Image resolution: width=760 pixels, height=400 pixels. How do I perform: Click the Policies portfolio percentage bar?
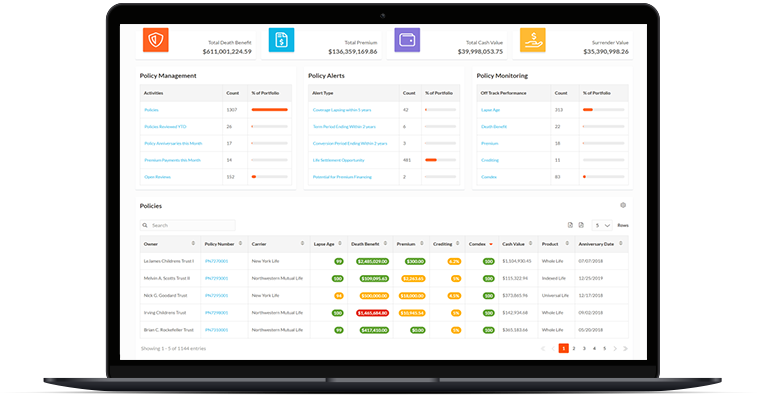click(x=269, y=109)
